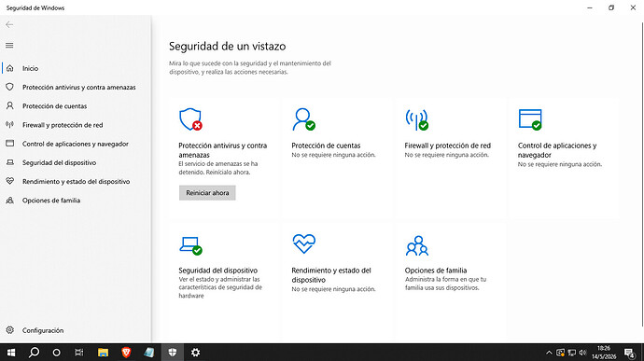This screenshot has height=361, width=644.
Task: Select the Opciones de familia people icon
Action: pyautogui.click(x=417, y=245)
